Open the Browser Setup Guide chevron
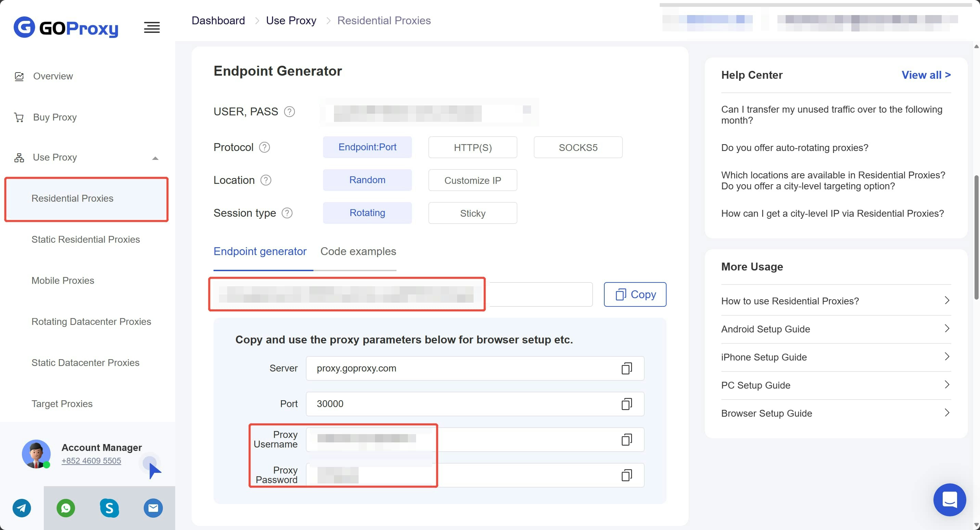Image resolution: width=980 pixels, height=530 pixels. [946, 413]
